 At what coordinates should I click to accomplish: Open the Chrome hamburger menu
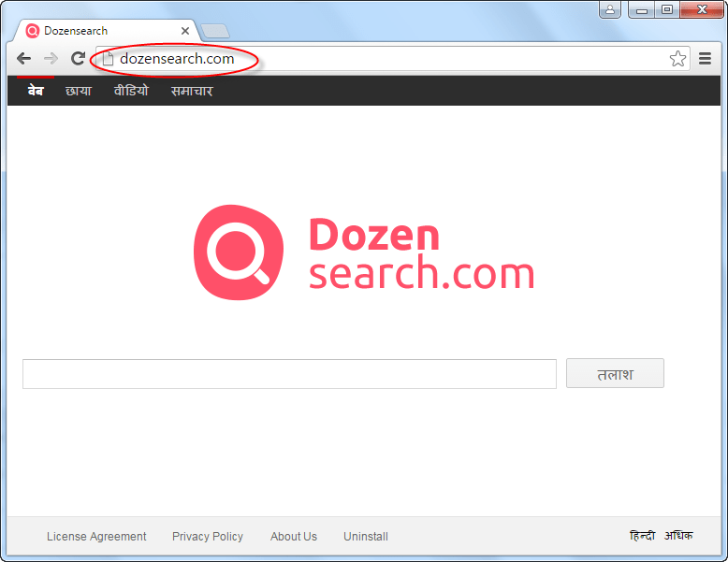(x=705, y=59)
